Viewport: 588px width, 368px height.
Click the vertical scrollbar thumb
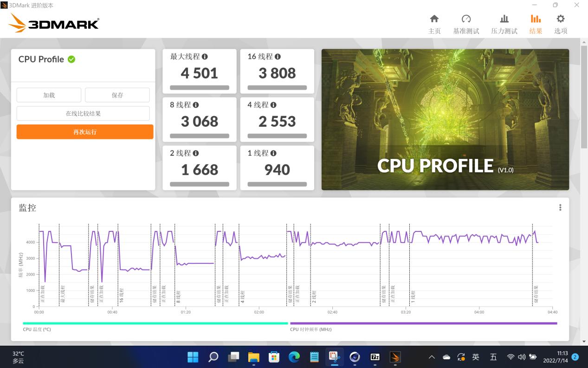click(584, 97)
